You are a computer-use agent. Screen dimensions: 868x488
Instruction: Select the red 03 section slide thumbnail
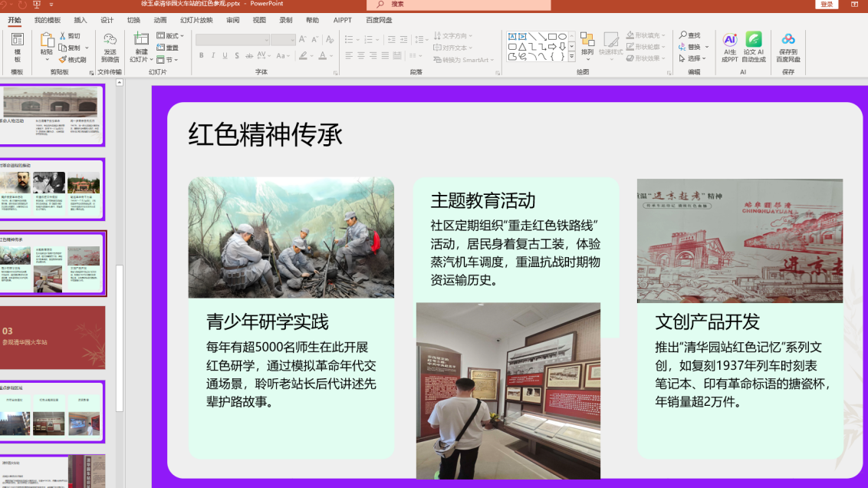click(x=53, y=338)
